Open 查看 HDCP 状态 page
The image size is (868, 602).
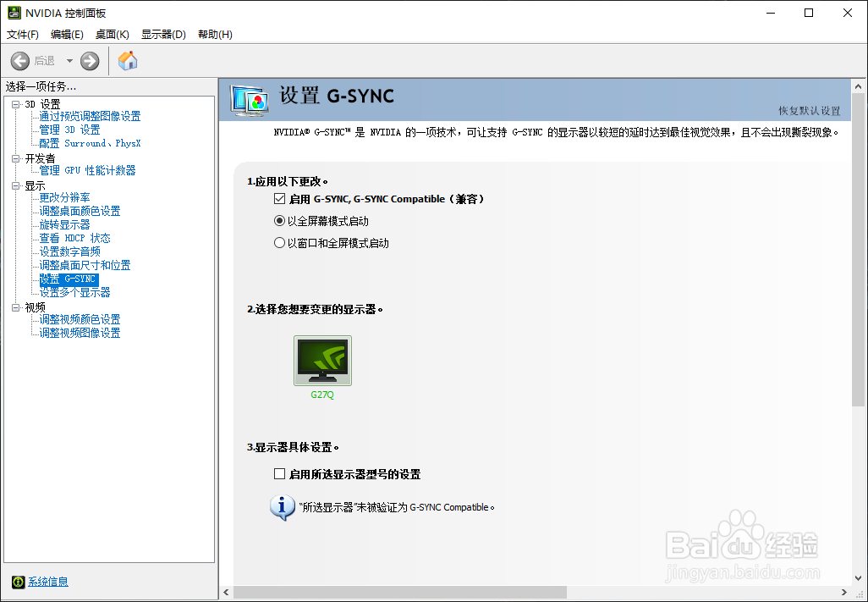(74, 238)
